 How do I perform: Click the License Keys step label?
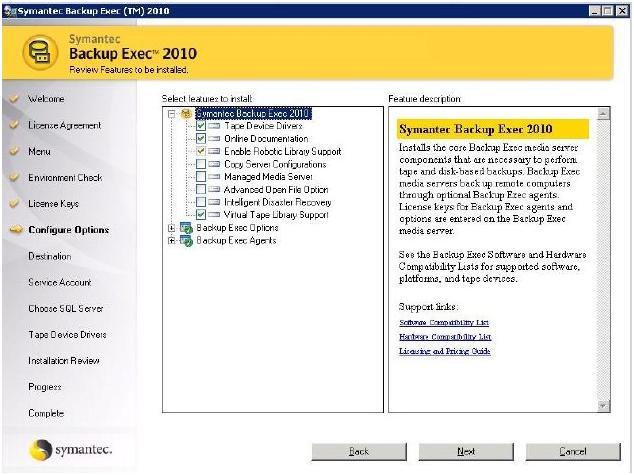(x=53, y=204)
